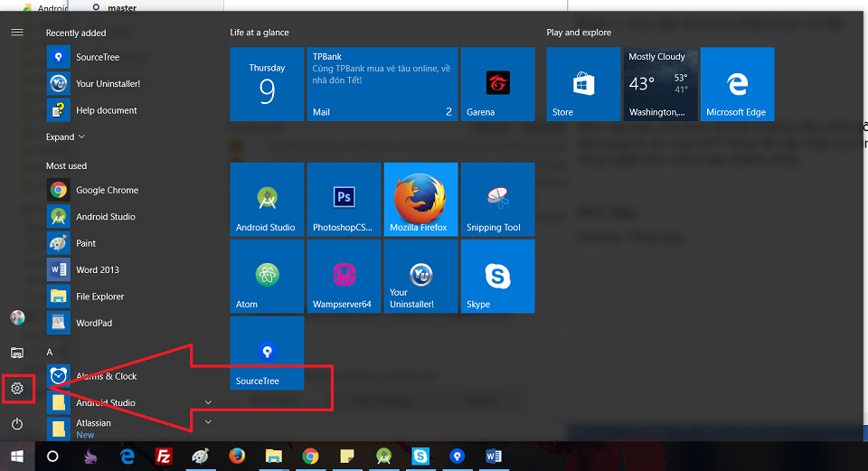Image resolution: width=868 pixels, height=471 pixels.
Task: Open the Snipping Tool tile
Action: (x=497, y=199)
